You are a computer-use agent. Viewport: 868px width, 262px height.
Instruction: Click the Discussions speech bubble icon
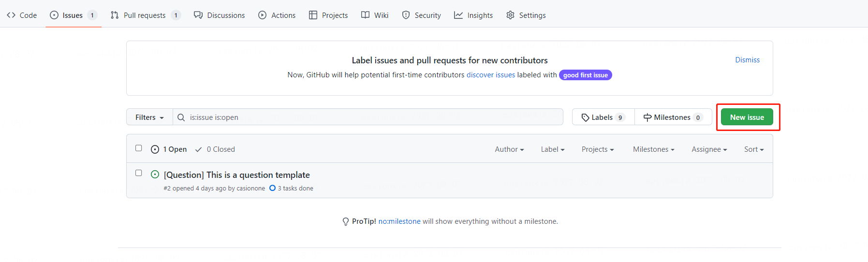tap(198, 15)
